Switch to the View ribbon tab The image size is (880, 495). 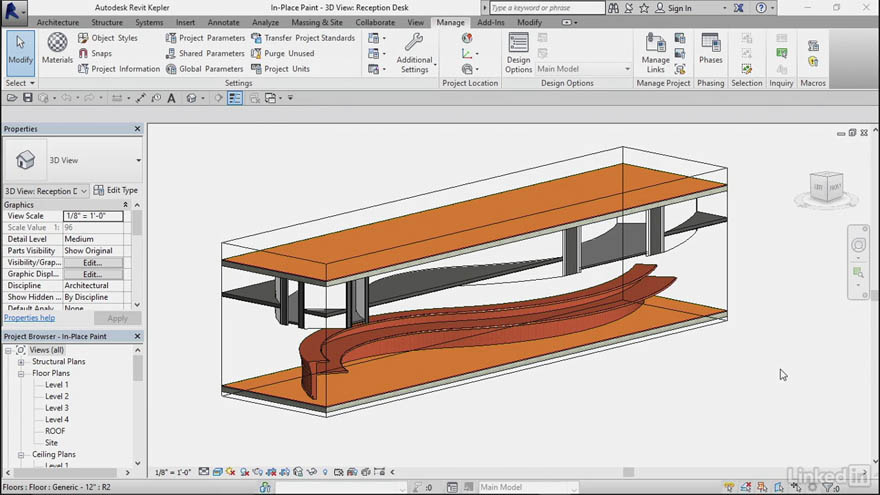(x=415, y=22)
